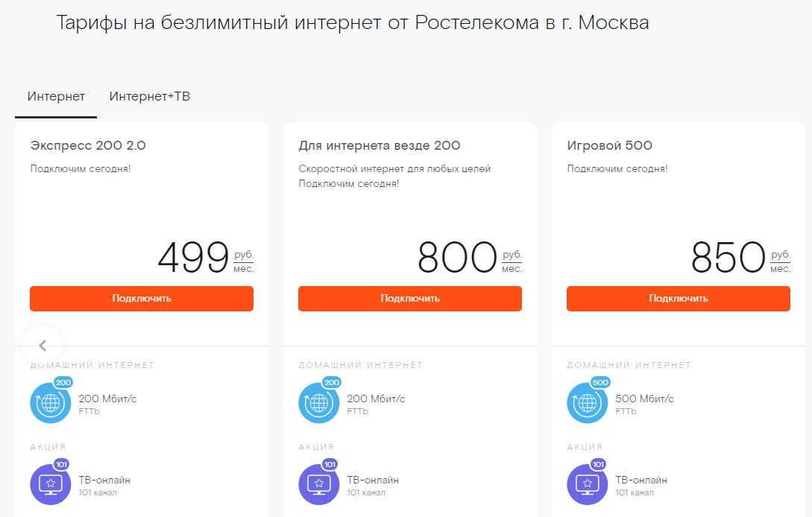Click the 800 руб. price
The width and height of the screenshot is (812, 517).
[457, 258]
